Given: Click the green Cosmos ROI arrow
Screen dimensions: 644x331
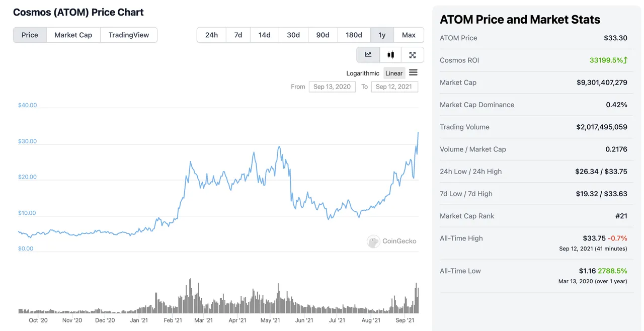Looking at the screenshot, I should [x=625, y=60].
